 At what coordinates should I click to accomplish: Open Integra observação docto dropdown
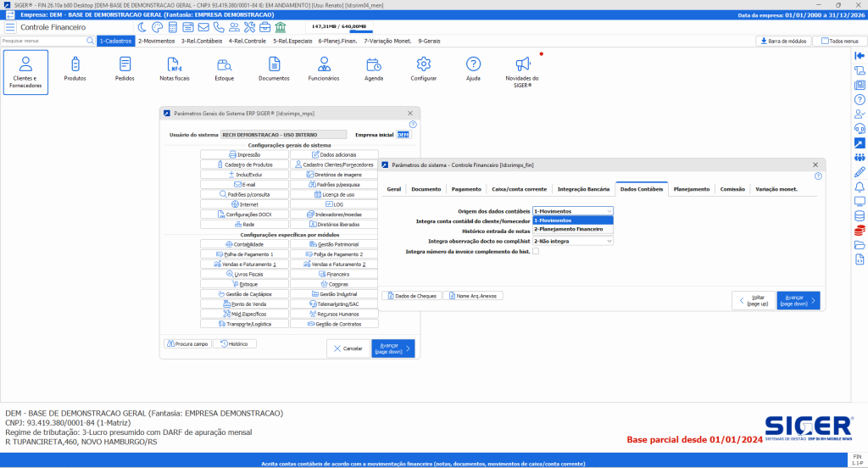coord(573,241)
